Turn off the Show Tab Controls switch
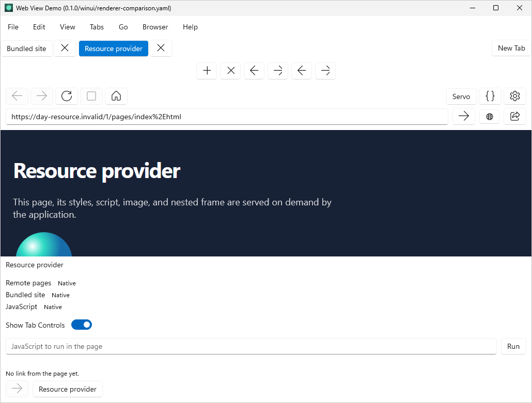The image size is (532, 403). click(82, 325)
